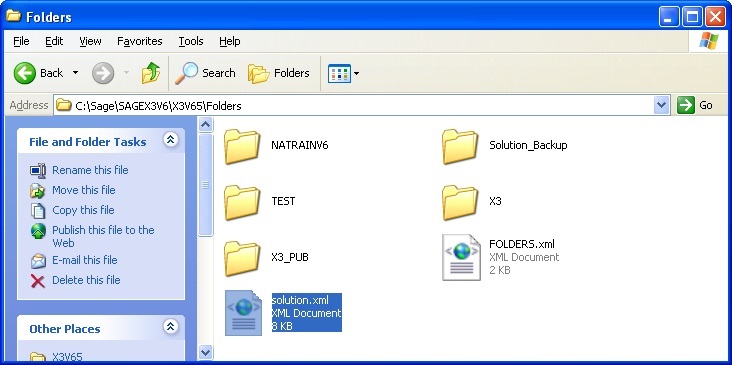Click the X3_PUB folder name
732x365 pixels.
coord(290,257)
